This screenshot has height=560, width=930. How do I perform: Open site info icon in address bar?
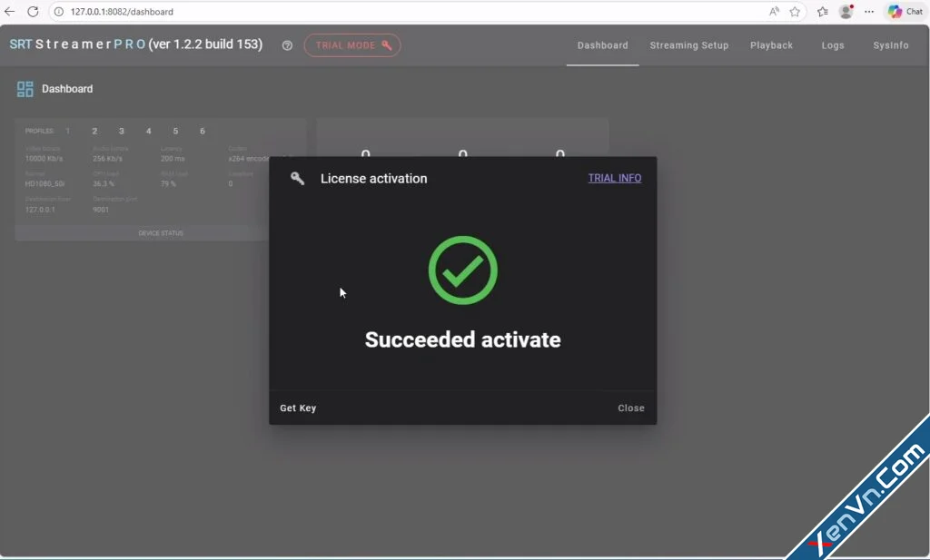point(59,12)
